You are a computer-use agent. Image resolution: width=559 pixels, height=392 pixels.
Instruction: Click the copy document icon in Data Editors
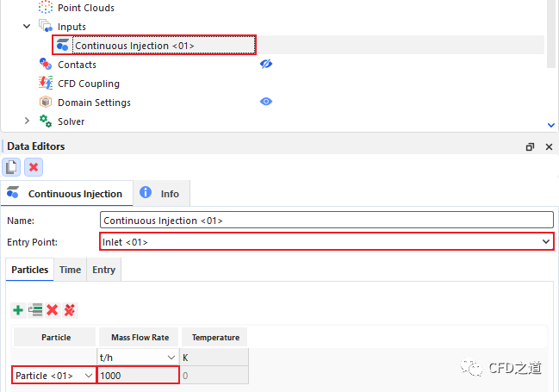(x=13, y=167)
